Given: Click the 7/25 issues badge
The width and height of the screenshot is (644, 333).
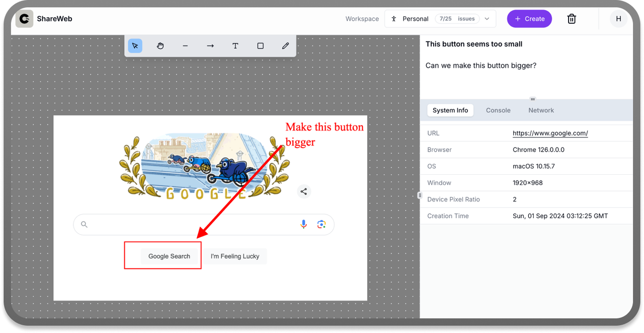Looking at the screenshot, I should tap(457, 19).
